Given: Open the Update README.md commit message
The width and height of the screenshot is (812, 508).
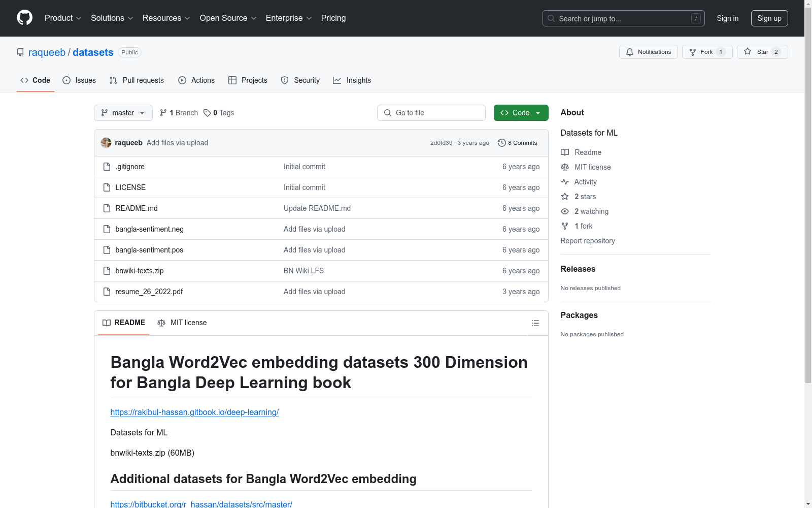Looking at the screenshot, I should coord(317,208).
